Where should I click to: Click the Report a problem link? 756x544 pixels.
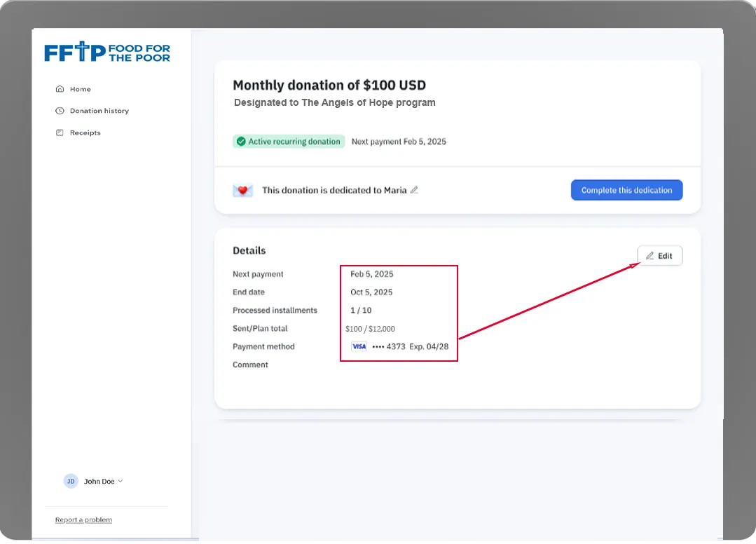click(83, 519)
